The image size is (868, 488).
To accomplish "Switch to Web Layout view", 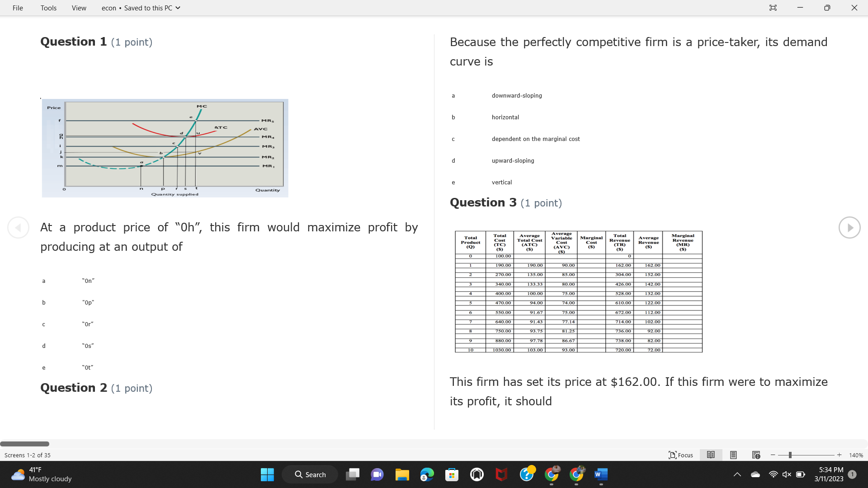I will 755,455.
